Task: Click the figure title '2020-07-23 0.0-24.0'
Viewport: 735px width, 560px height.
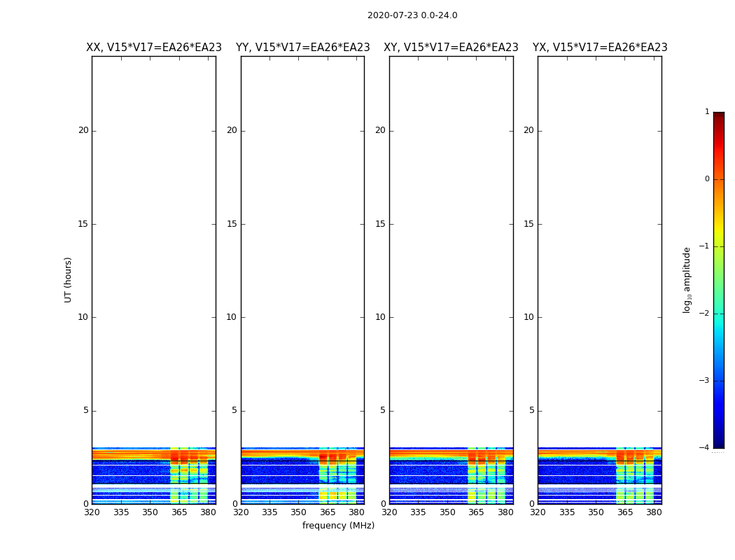Action: (412, 15)
